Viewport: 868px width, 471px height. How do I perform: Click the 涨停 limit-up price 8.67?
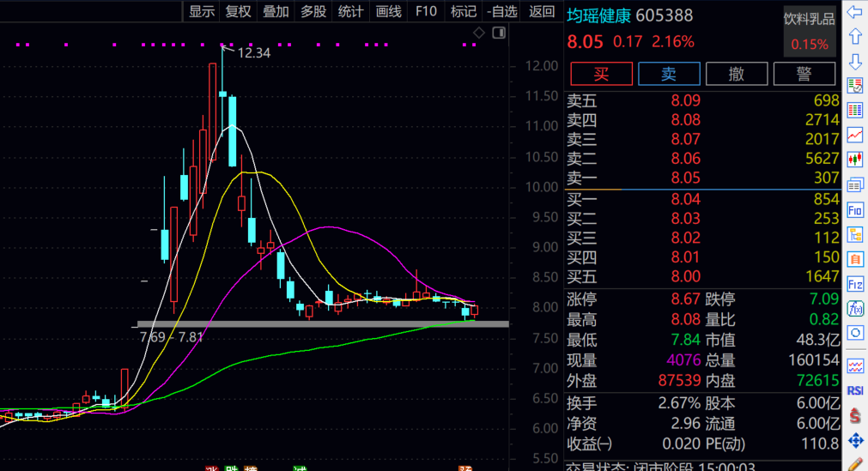pos(685,299)
